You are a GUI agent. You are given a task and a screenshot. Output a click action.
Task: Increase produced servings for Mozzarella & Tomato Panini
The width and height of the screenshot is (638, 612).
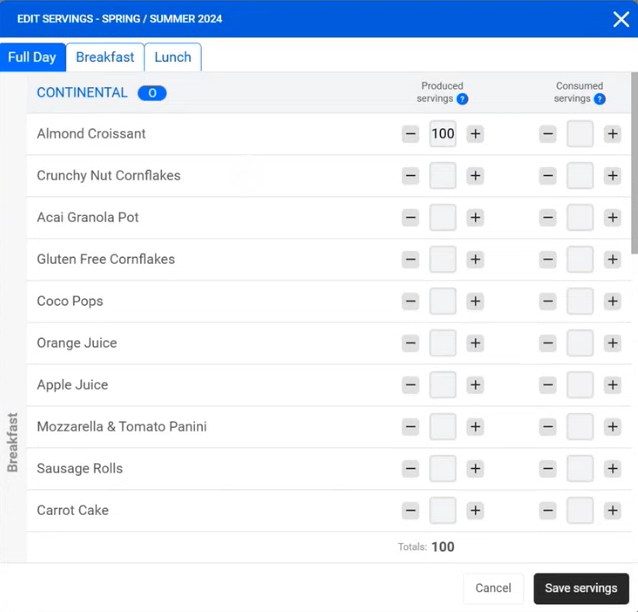[475, 427]
